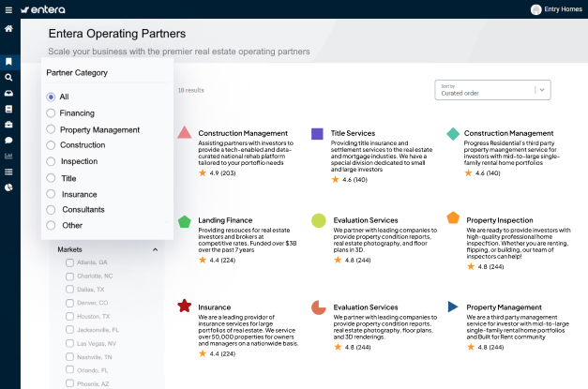
Task: Click the briefcase icon in sidebar
Action: (8, 125)
